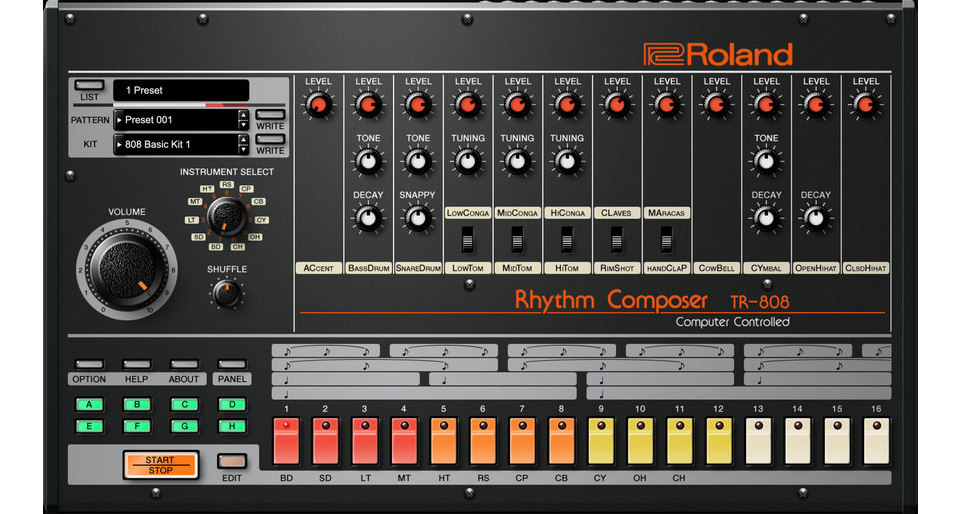Click the Shuffle knob

pyautogui.click(x=226, y=293)
